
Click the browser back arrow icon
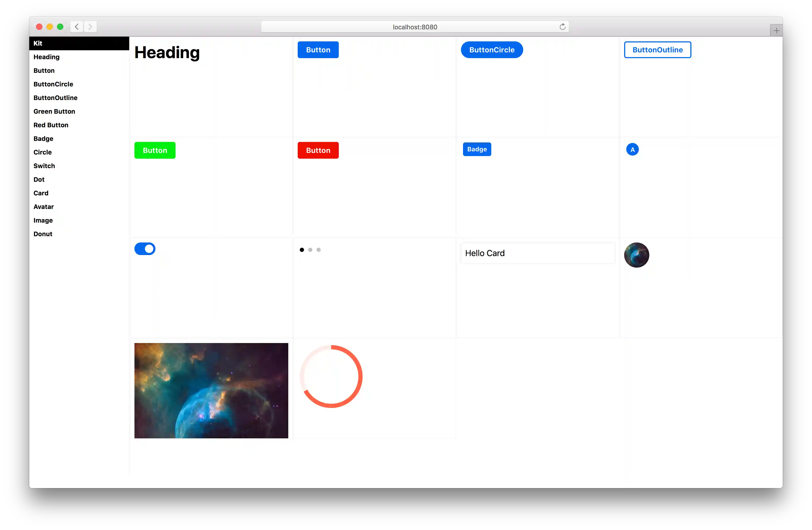tap(77, 27)
